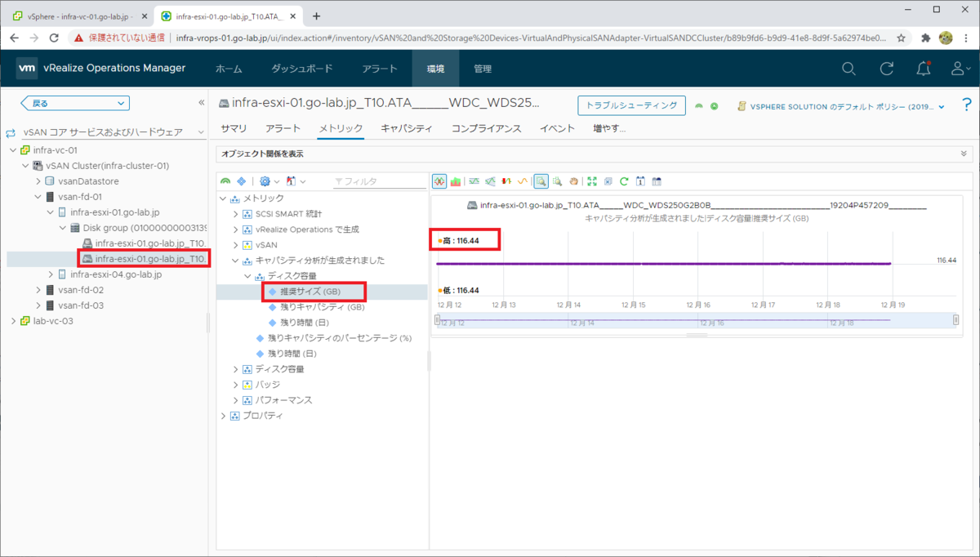Expand the lab-vc-03 node
The width and height of the screenshot is (980, 557).
(x=13, y=321)
